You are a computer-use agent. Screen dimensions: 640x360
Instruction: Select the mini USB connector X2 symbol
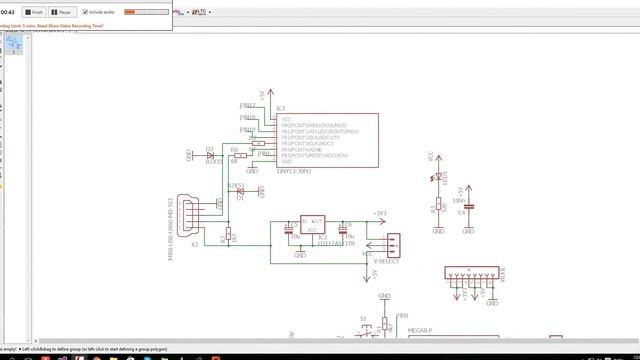[188, 215]
